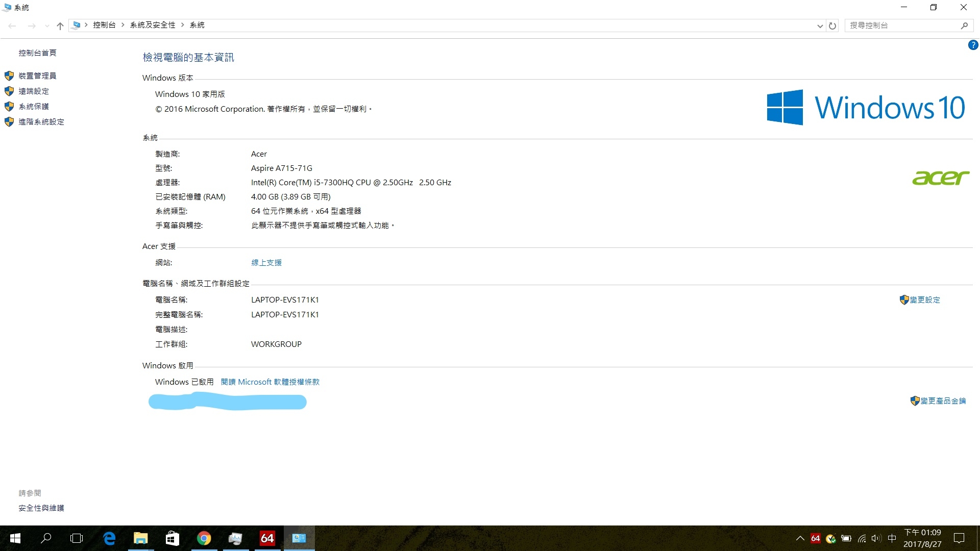Launch Microsoft Edge from taskbar
Screen dimensions: 980x551
(x=109, y=538)
